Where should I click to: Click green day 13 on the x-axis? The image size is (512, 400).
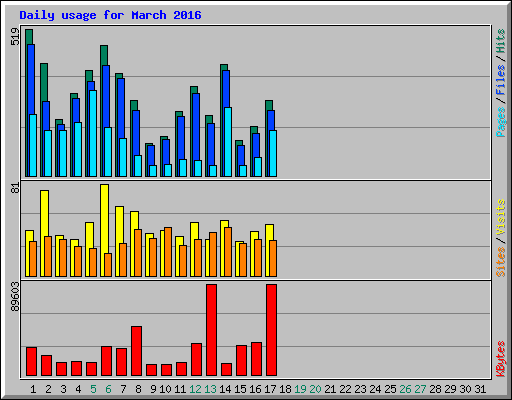pyautogui.click(x=210, y=389)
